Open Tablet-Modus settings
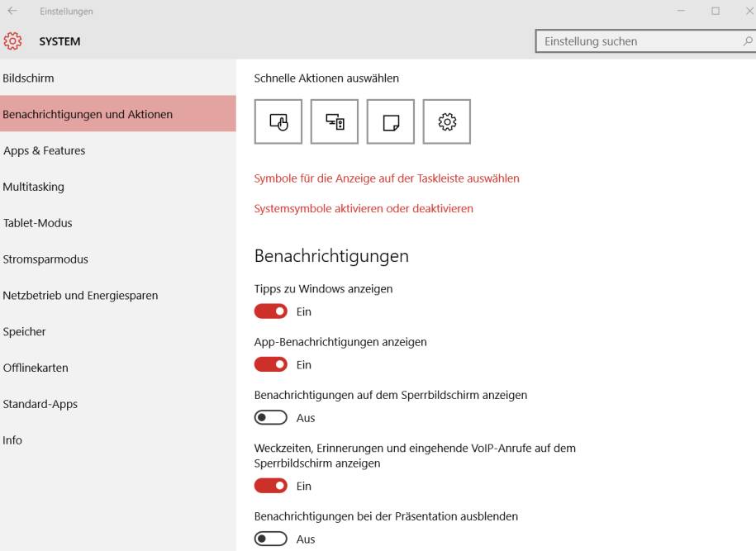 coord(118,223)
